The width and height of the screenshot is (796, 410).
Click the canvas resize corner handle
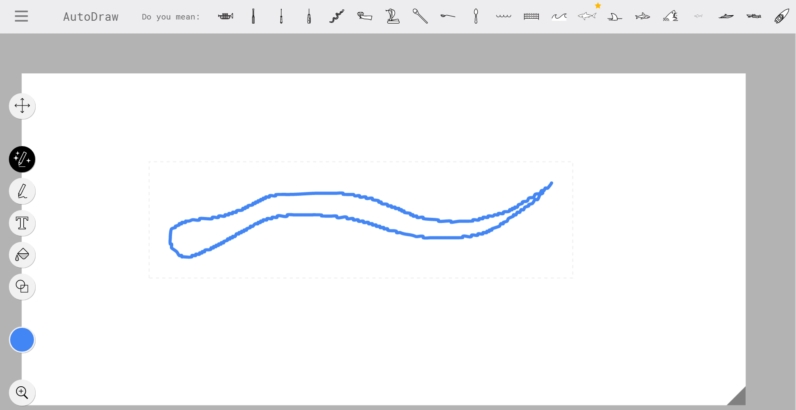738,397
